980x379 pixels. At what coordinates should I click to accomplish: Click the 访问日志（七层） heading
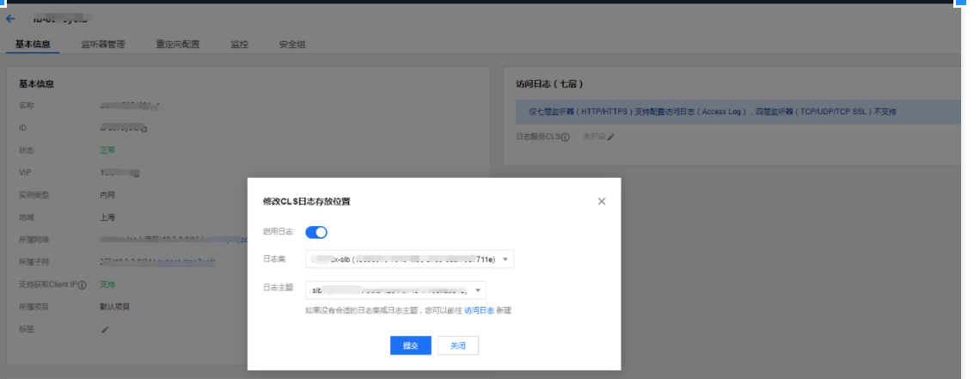(x=550, y=83)
